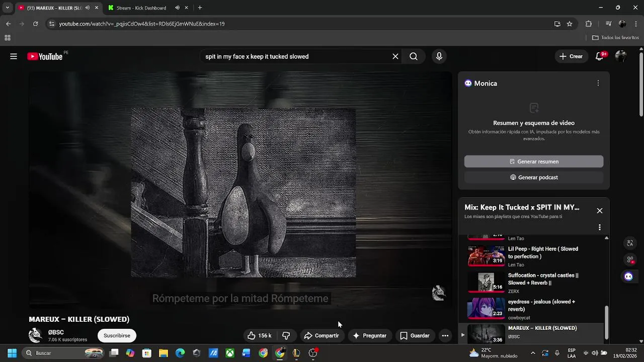This screenshot has width=644, height=362.
Task: Open the account avatar menu
Action: (621, 56)
